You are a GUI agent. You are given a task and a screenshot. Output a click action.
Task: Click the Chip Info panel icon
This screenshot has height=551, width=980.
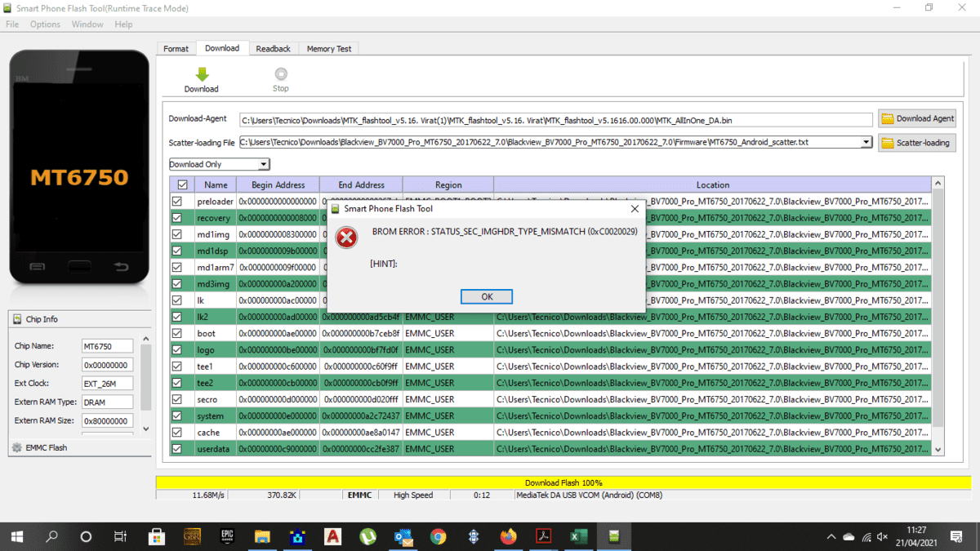click(x=17, y=319)
